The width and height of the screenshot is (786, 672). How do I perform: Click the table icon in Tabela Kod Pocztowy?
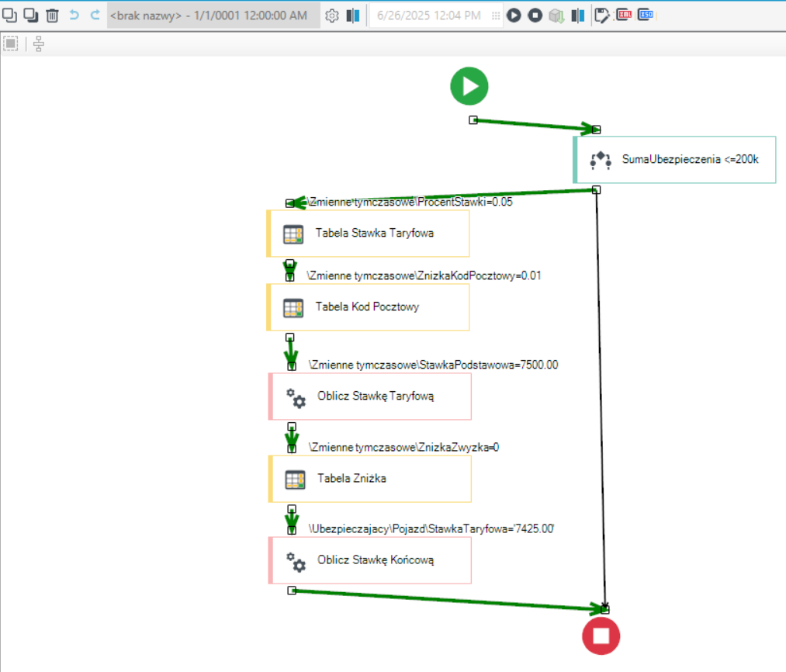pos(293,308)
